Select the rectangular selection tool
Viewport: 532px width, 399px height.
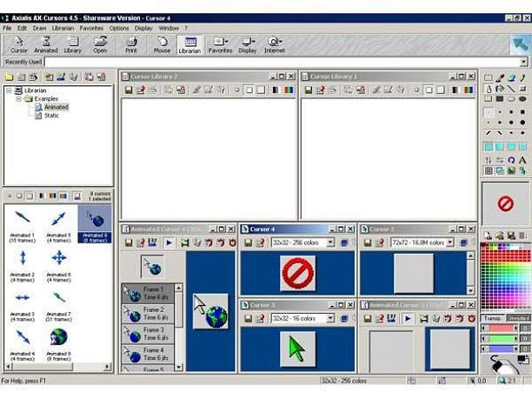pyautogui.click(x=489, y=77)
